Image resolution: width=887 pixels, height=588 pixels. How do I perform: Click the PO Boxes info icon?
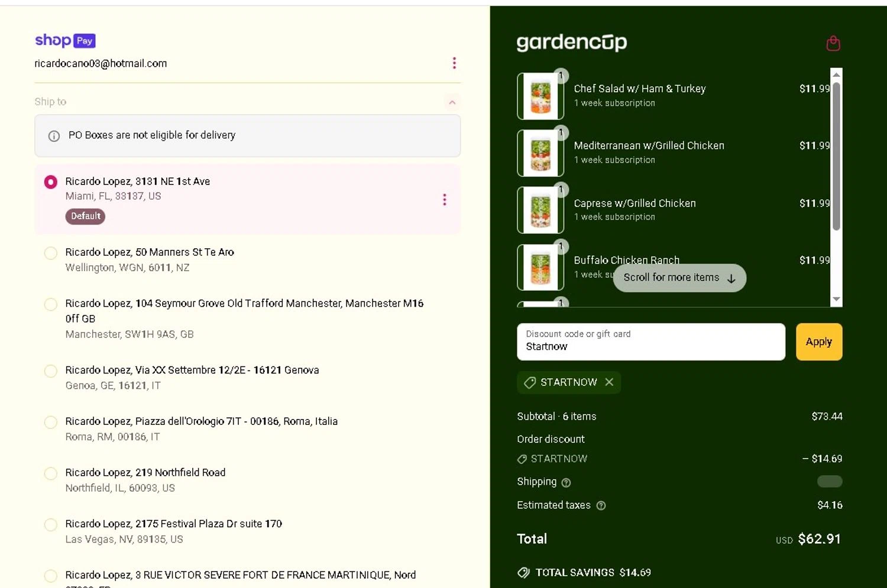click(x=54, y=136)
